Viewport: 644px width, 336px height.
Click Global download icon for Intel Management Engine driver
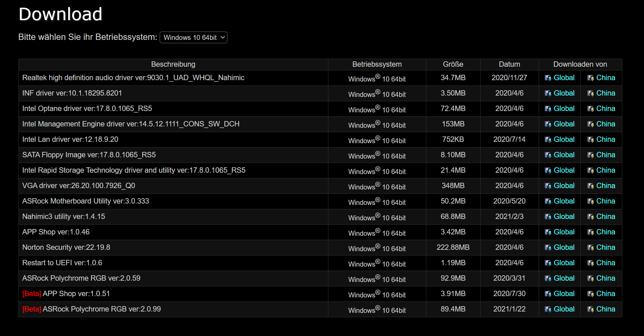coord(548,124)
